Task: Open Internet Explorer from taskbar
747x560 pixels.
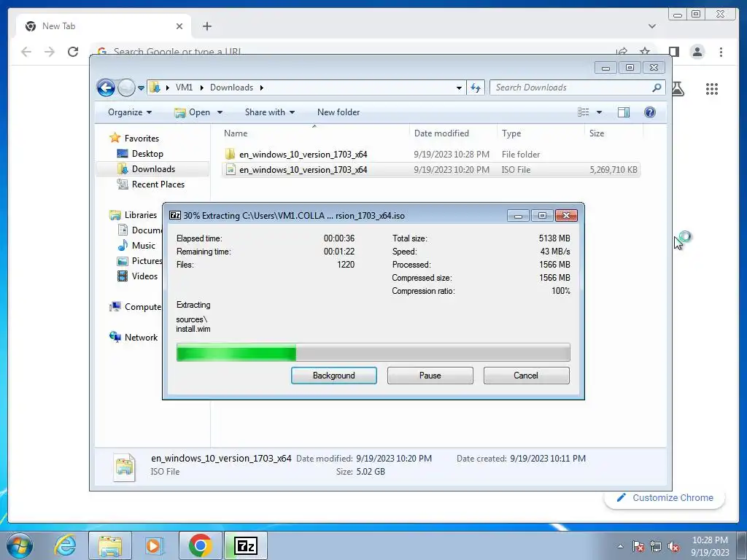Action: click(x=65, y=545)
